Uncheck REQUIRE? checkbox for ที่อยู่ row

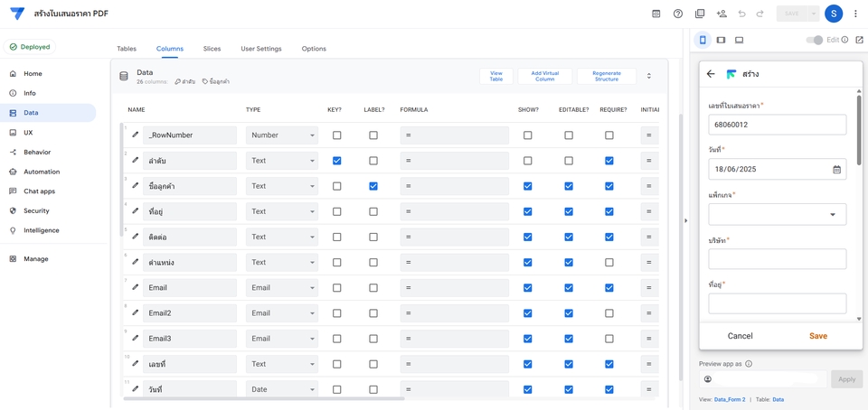[609, 211]
